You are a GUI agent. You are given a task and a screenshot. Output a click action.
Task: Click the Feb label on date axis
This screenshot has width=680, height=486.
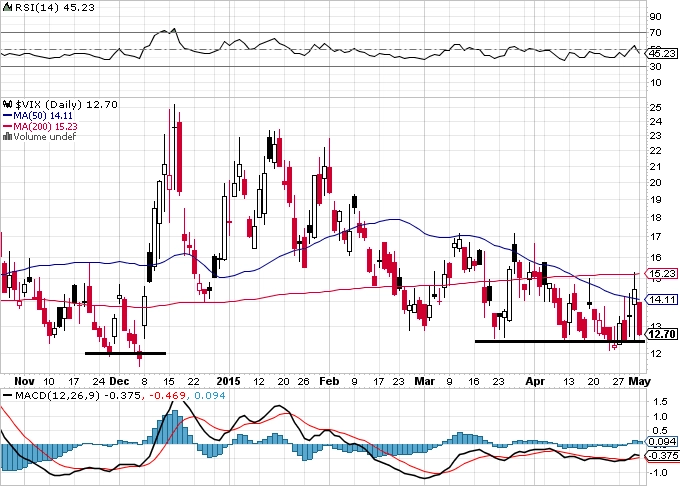coord(329,381)
